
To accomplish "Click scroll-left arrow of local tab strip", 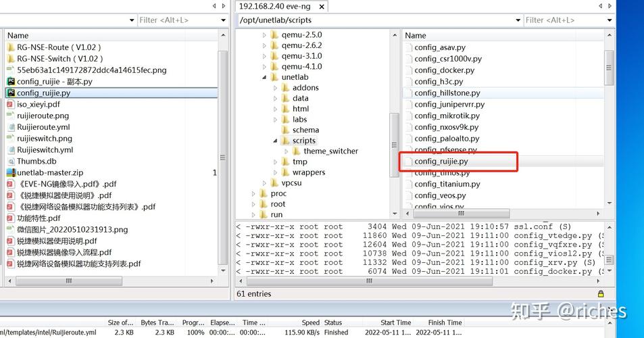I will click(214, 6).
